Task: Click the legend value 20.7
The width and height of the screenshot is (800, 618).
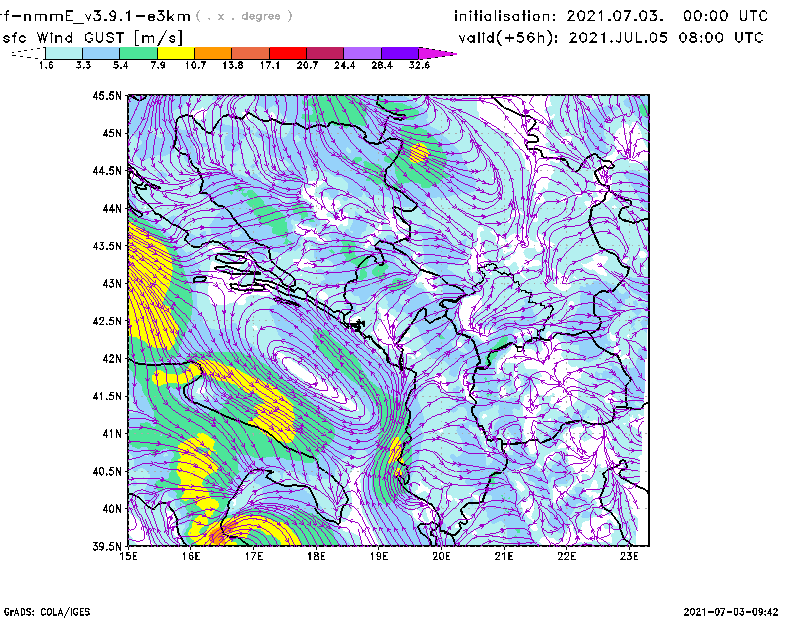Action: [307, 65]
